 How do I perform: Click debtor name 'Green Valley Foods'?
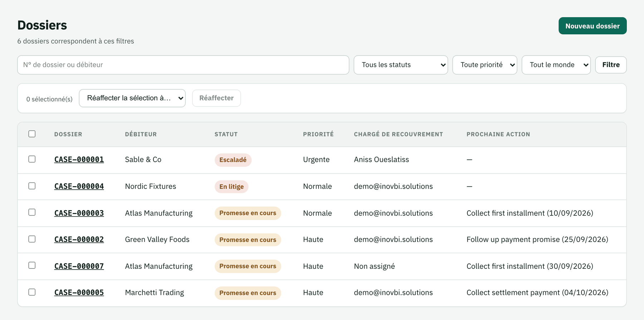coord(157,239)
